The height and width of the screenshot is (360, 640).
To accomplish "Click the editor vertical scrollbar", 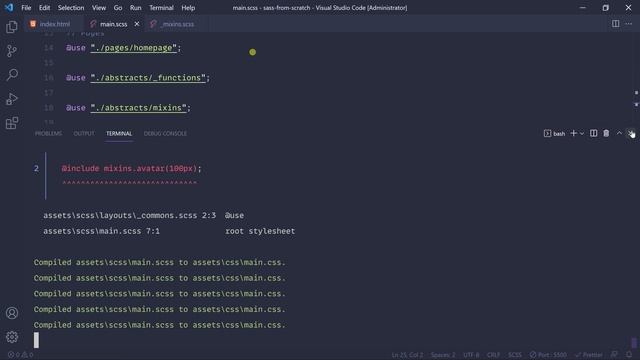I will click(636, 78).
